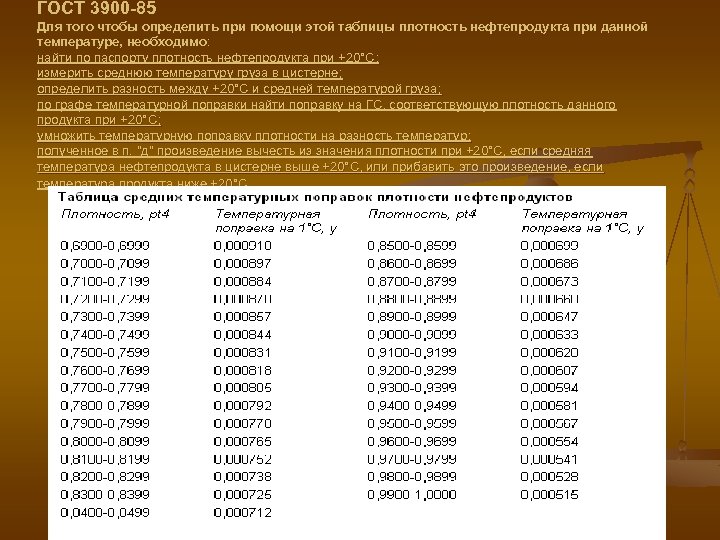Viewport: 720px width, 540px height.
Task: Click the line starting 'по графе температурной поправки'
Action: [326, 105]
